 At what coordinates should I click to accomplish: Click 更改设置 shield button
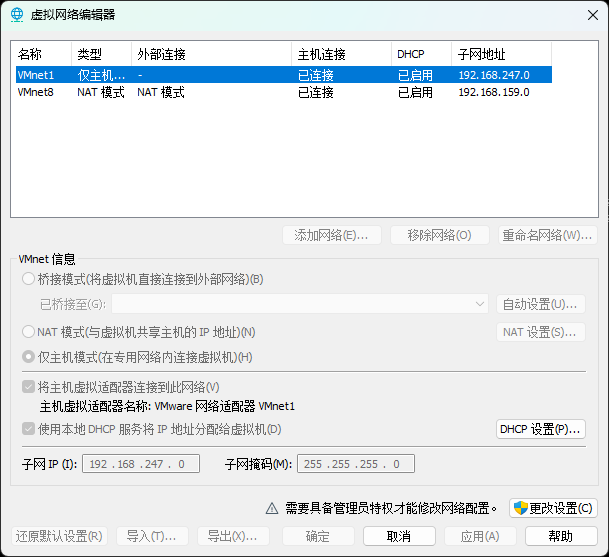click(x=554, y=508)
